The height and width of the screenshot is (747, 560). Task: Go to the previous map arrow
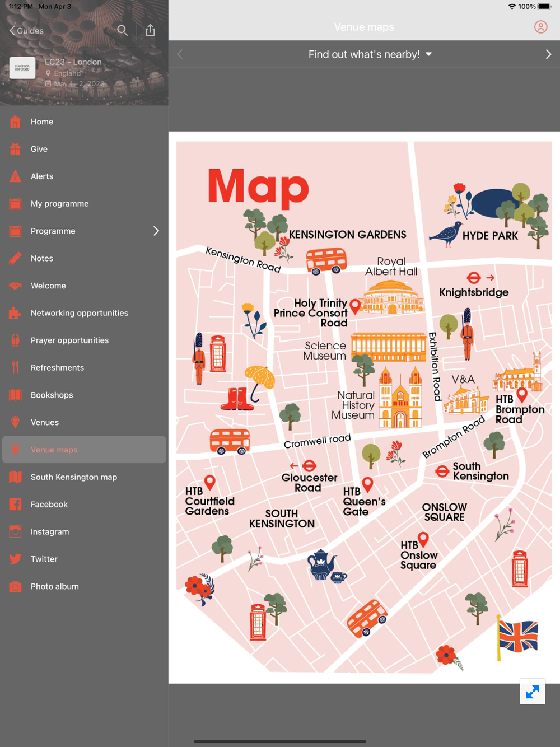180,54
